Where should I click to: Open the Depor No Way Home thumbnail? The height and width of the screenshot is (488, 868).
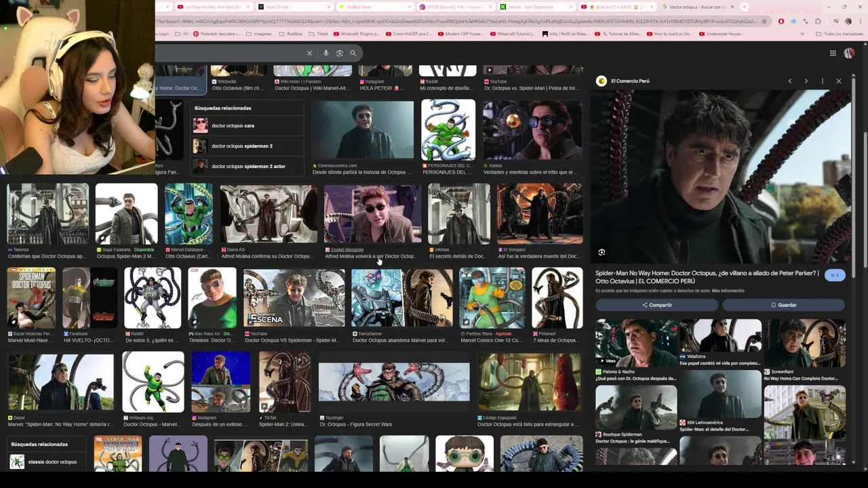(x=61, y=382)
